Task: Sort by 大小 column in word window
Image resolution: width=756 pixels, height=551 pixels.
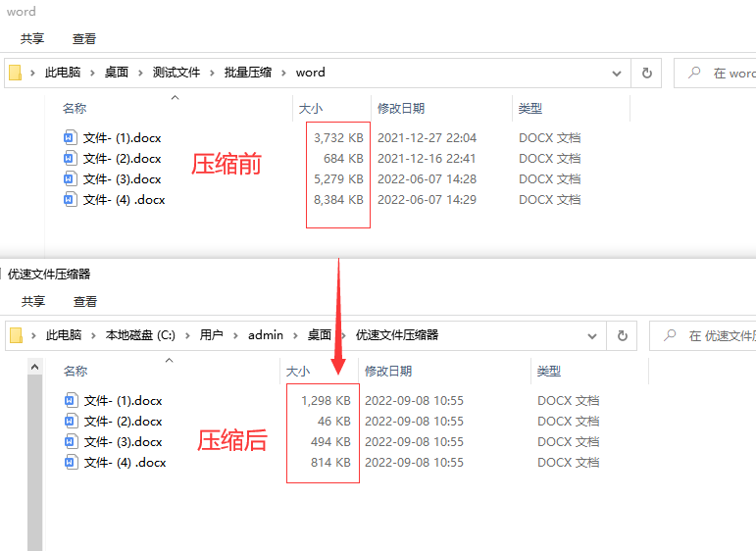Action: (311, 109)
